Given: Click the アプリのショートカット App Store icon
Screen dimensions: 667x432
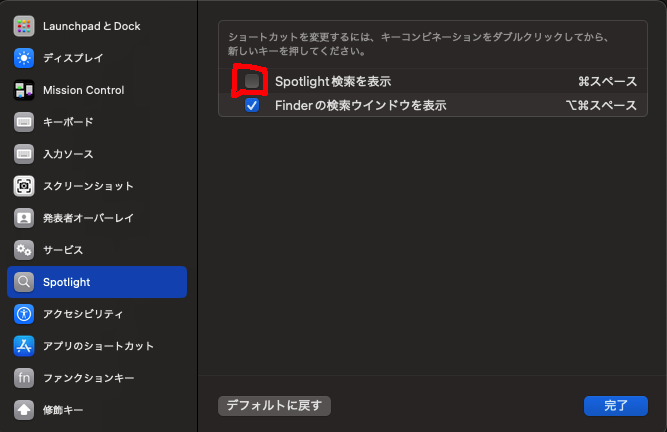Looking at the screenshot, I should pyautogui.click(x=24, y=346).
